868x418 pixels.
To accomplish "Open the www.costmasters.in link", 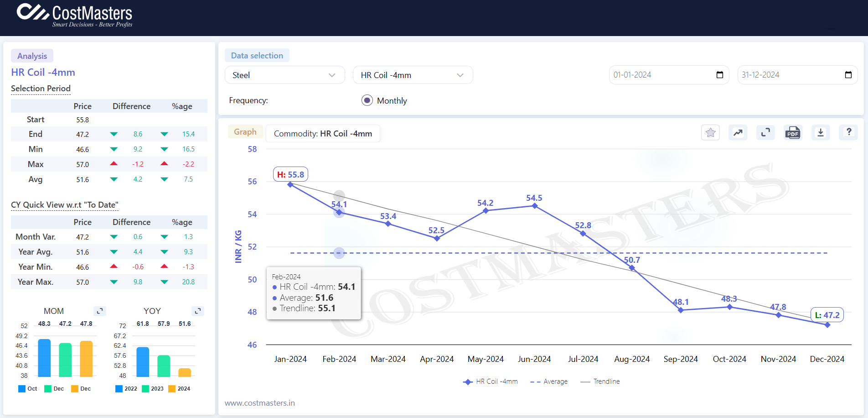I will pyautogui.click(x=260, y=403).
